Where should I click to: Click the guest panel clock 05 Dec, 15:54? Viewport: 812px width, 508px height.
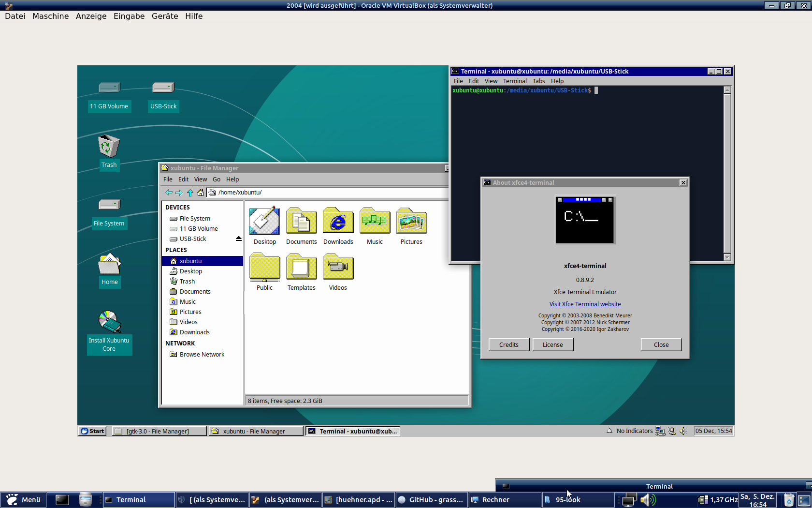(713, 431)
